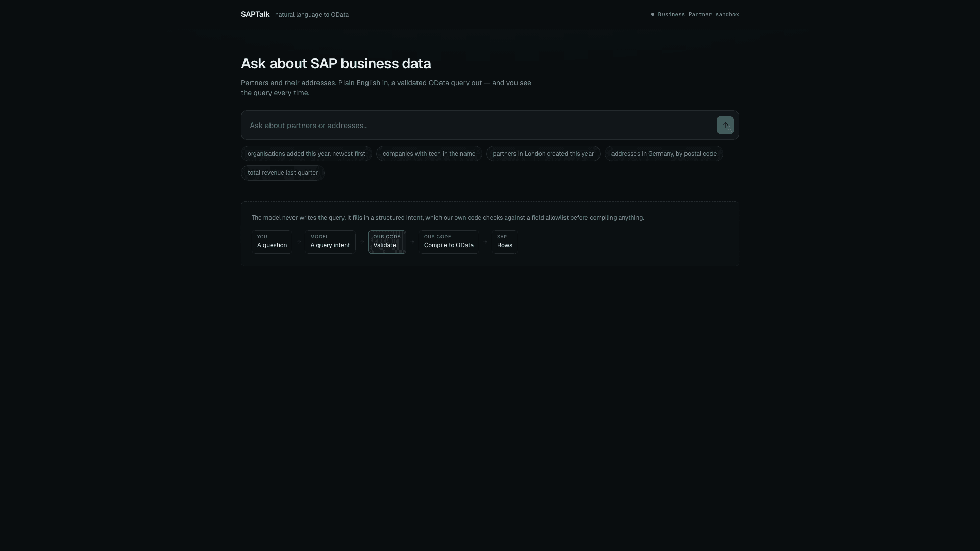This screenshot has height=551, width=980.
Task: Click the 'Ask about SAP business data' heading
Action: [x=336, y=64]
